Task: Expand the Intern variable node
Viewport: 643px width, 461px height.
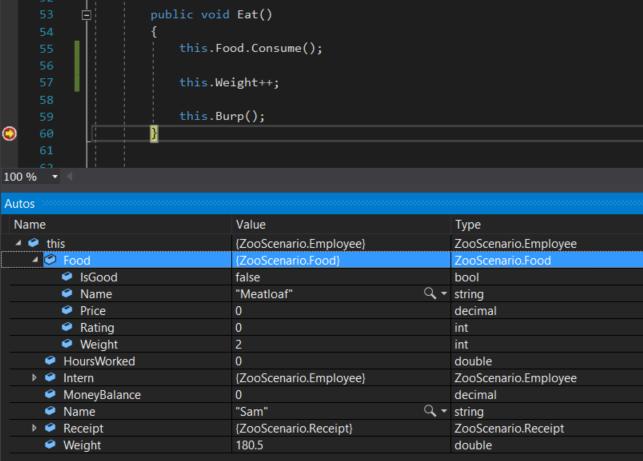Action: [x=34, y=378]
